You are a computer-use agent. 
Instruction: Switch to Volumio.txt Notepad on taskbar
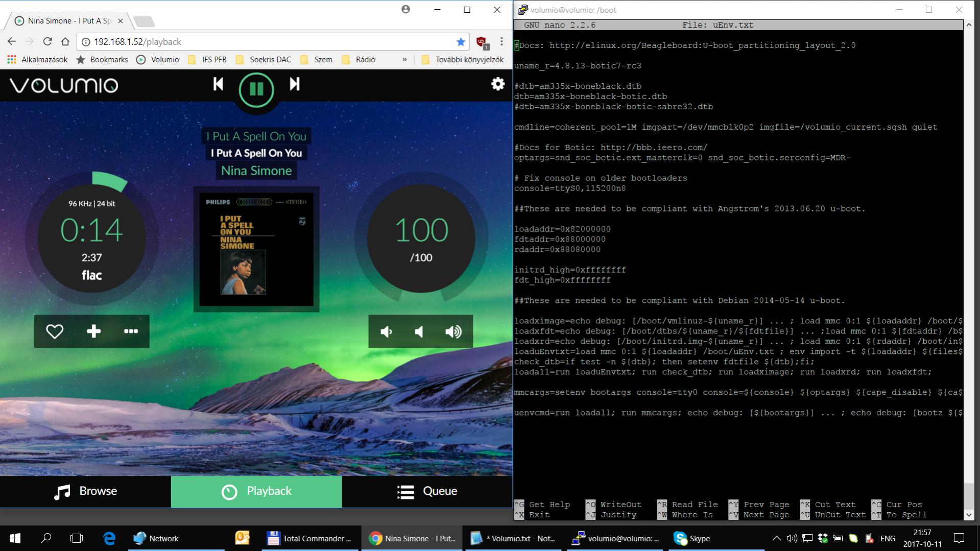click(x=513, y=538)
